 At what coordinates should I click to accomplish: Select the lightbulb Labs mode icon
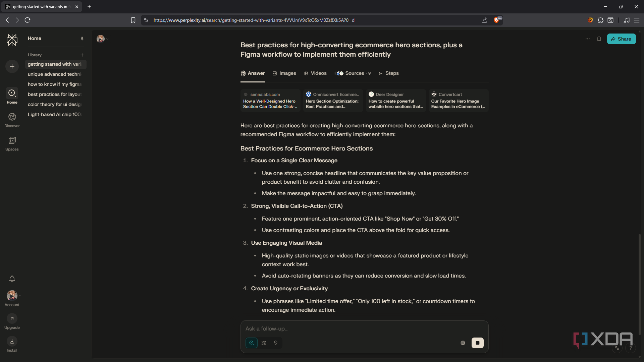coord(276,343)
